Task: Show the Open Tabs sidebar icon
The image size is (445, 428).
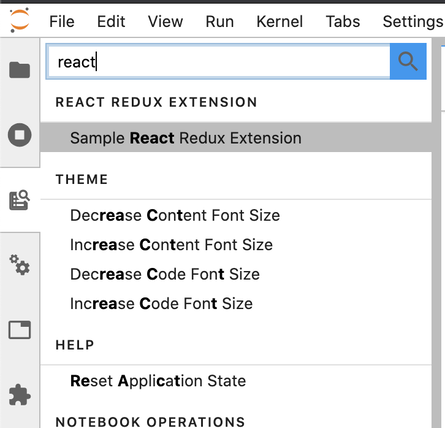Action: point(20,330)
